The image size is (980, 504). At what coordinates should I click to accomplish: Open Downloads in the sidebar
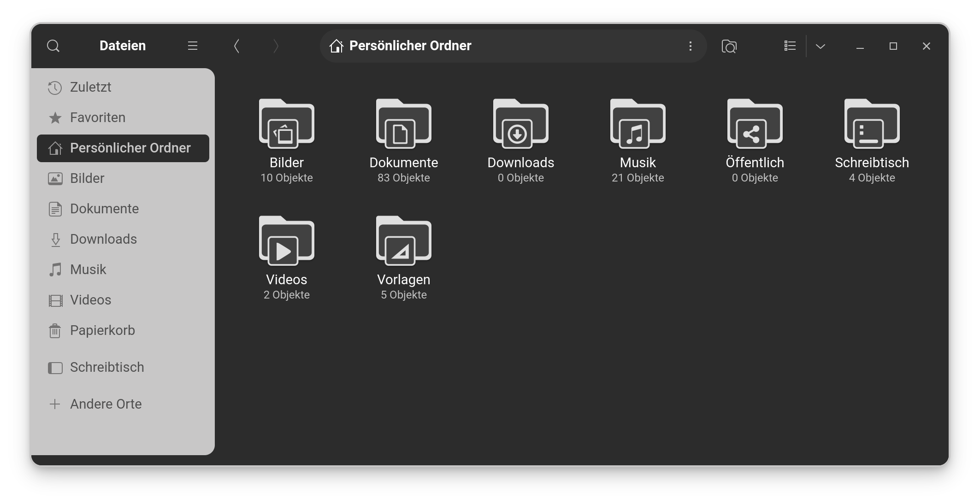(123, 239)
